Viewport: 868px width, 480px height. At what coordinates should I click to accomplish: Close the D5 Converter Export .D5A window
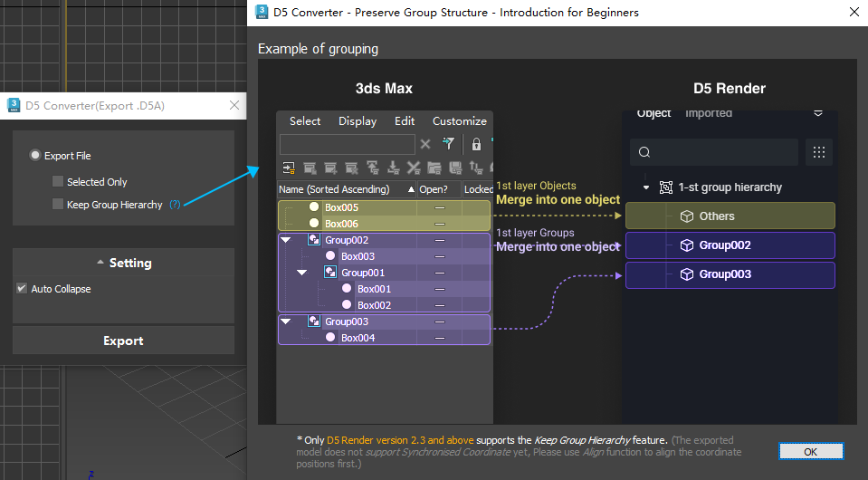coord(234,105)
